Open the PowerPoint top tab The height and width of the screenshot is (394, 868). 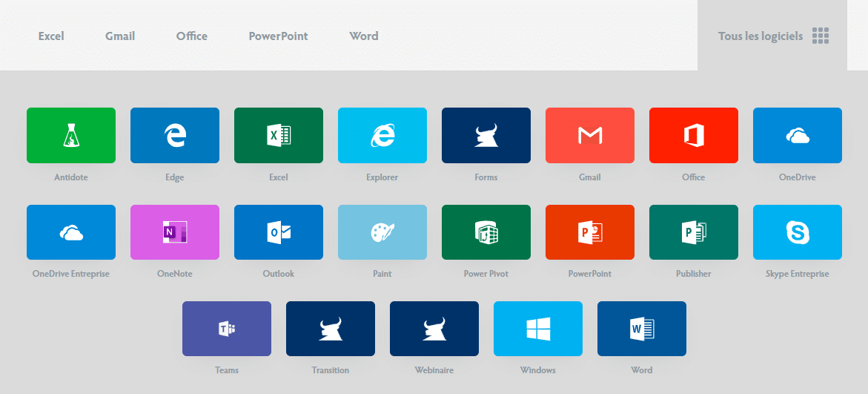279,36
